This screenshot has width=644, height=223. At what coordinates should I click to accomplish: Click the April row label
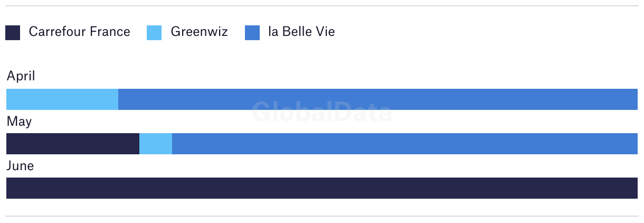coord(21,77)
